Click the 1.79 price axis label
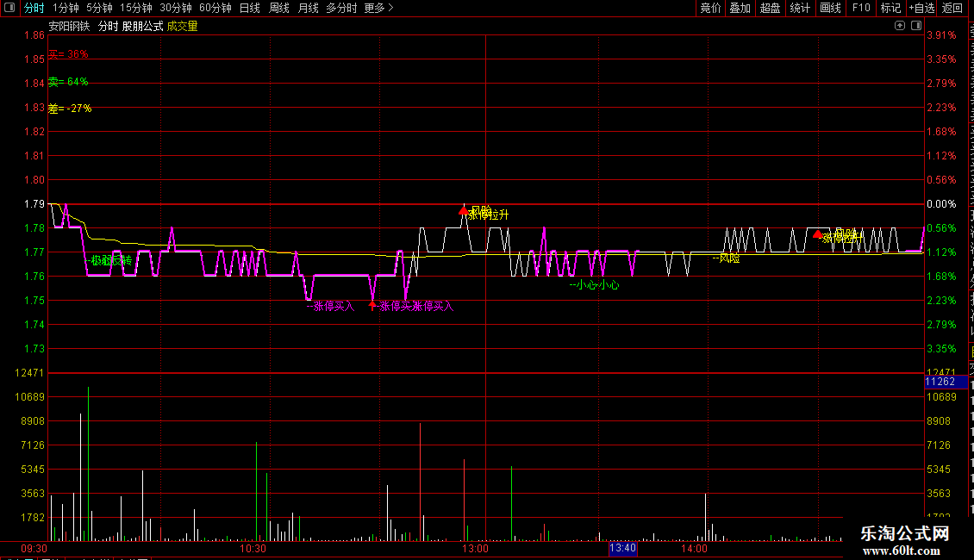Screen dimensions: 974x560 tap(34, 204)
